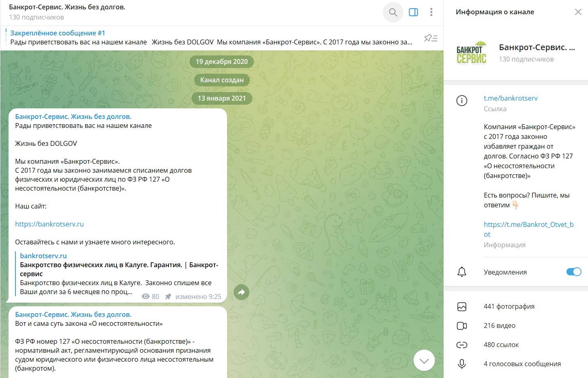Image resolution: width=588 pixels, height=378 pixels.
Task: Click the views eye icon showing 80
Action: coord(146,297)
